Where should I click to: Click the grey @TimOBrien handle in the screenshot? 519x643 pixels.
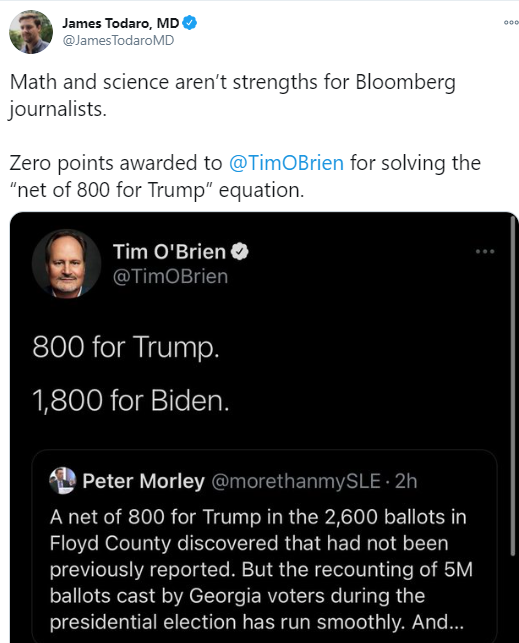pyautogui.click(x=170, y=276)
